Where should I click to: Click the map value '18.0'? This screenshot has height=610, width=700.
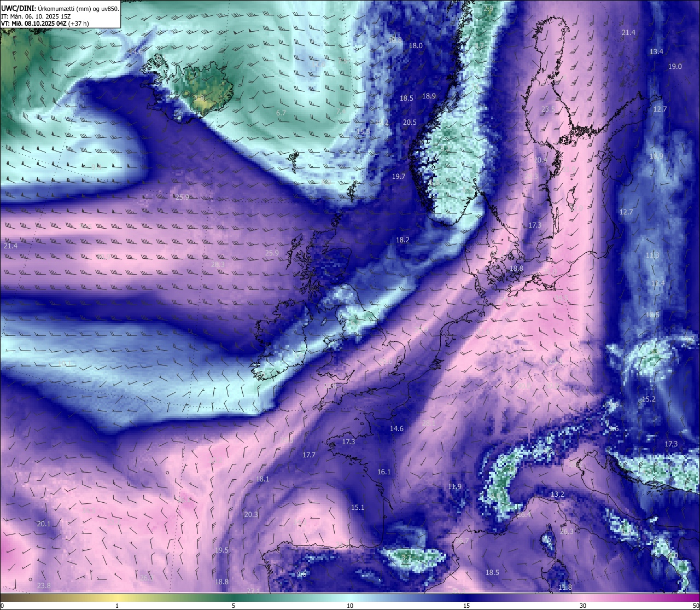(416, 45)
